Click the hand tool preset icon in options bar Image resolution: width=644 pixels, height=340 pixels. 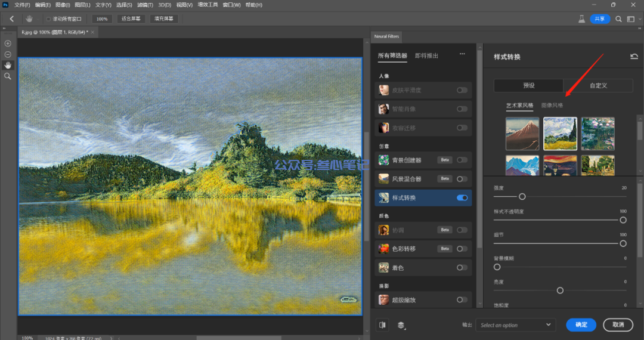coord(29,19)
